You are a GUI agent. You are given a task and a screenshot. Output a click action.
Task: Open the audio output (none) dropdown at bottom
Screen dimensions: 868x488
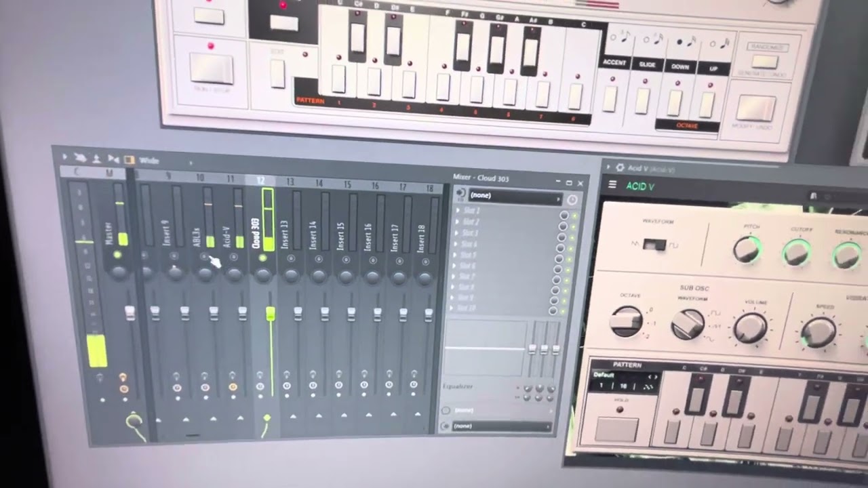click(x=500, y=426)
